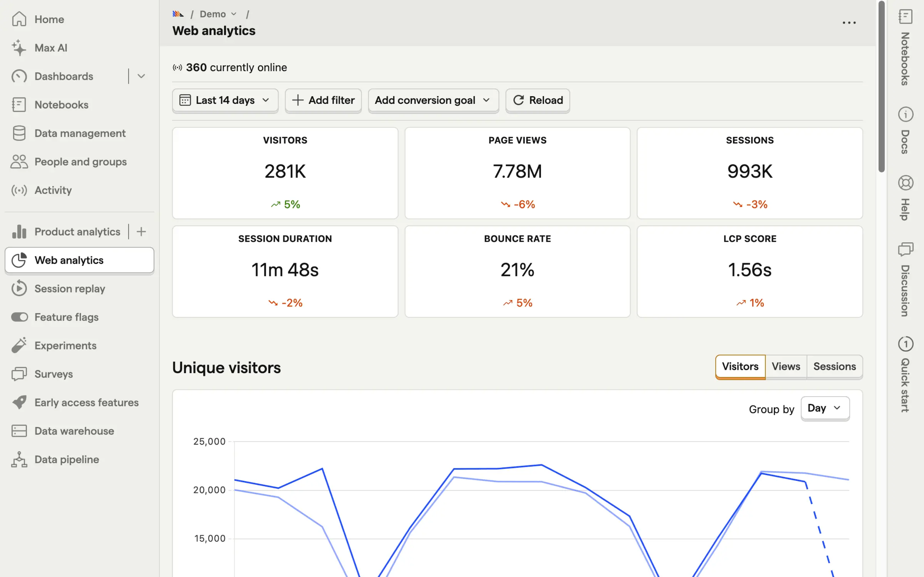Click the Reload button
This screenshot has width=924, height=577.
tap(538, 100)
